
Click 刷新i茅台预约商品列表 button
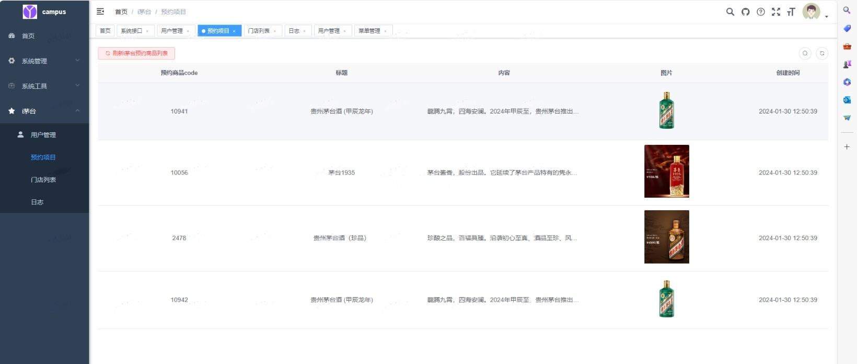136,53
